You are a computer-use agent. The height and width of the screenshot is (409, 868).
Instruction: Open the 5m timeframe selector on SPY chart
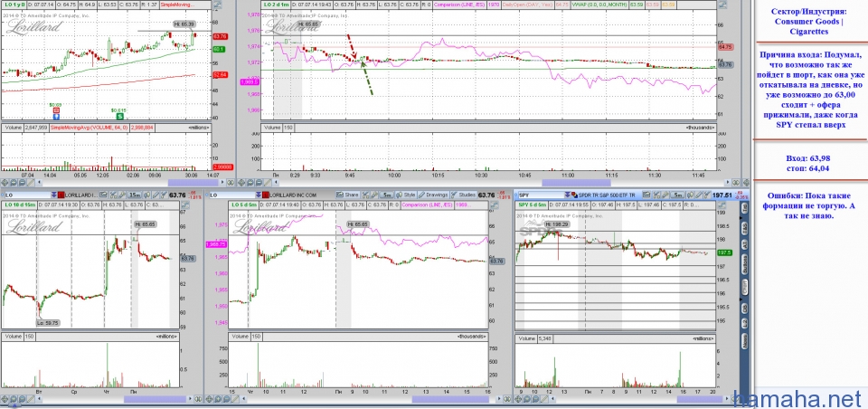point(677,195)
